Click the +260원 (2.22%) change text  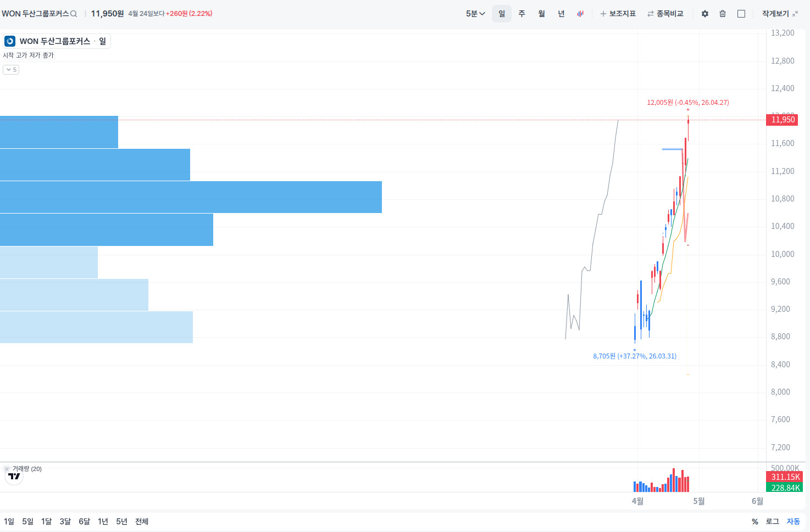coord(189,14)
